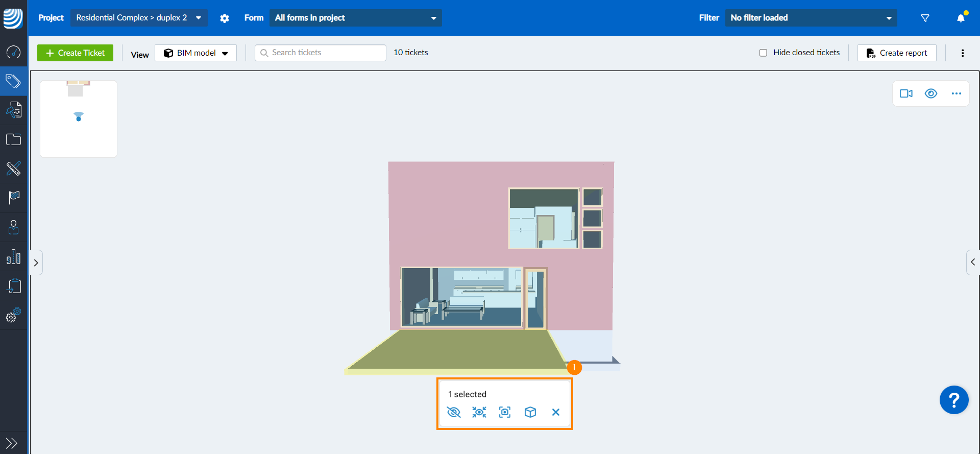Open the Project selector dropdown

point(139,18)
